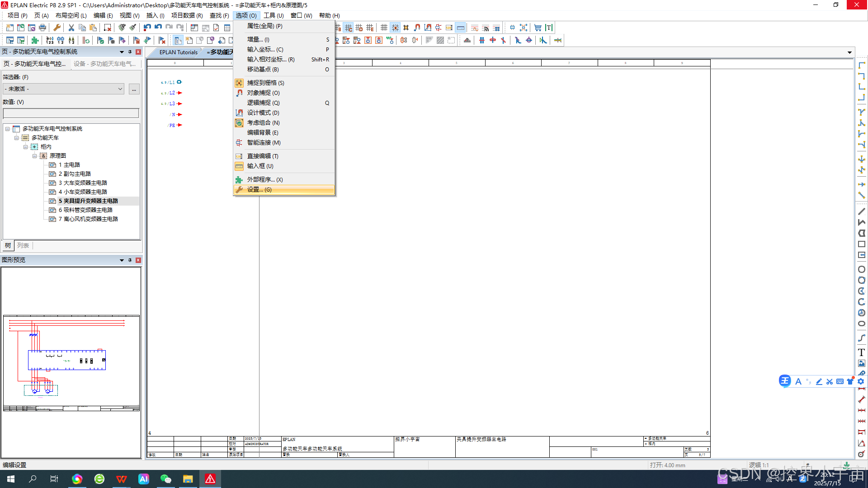Image resolution: width=868 pixels, height=488 pixels.
Task: Pin the page navigator panel
Action: [x=130, y=52]
